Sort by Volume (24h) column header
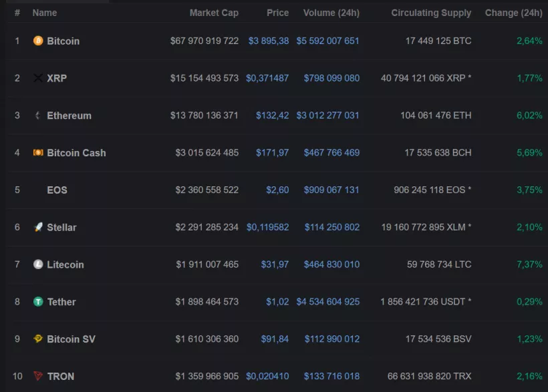This screenshot has height=392, width=548. pyautogui.click(x=331, y=13)
